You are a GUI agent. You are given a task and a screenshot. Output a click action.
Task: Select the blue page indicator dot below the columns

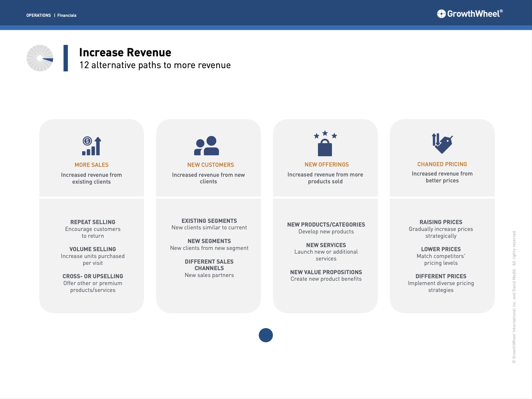[266, 335]
